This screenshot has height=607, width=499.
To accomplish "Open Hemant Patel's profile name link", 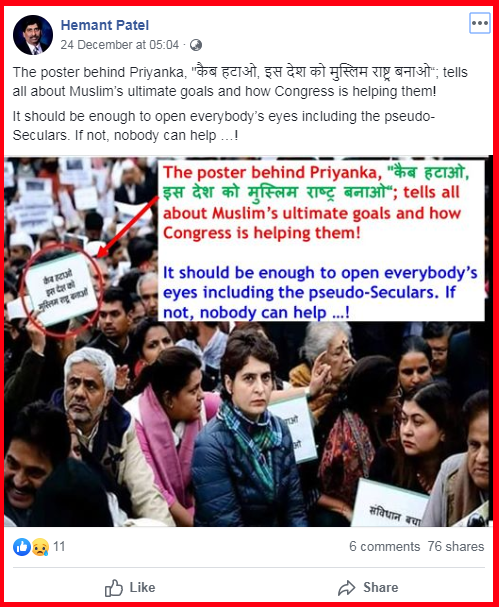I will [105, 25].
